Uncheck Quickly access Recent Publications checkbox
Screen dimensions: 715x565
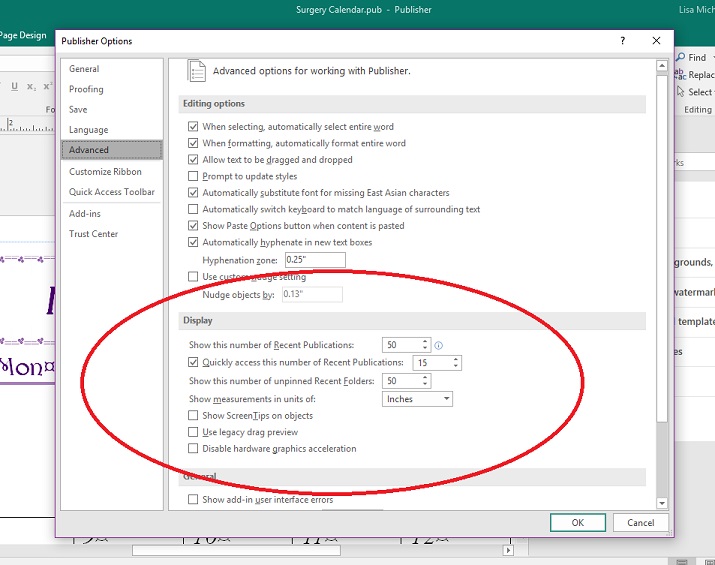pyautogui.click(x=193, y=362)
